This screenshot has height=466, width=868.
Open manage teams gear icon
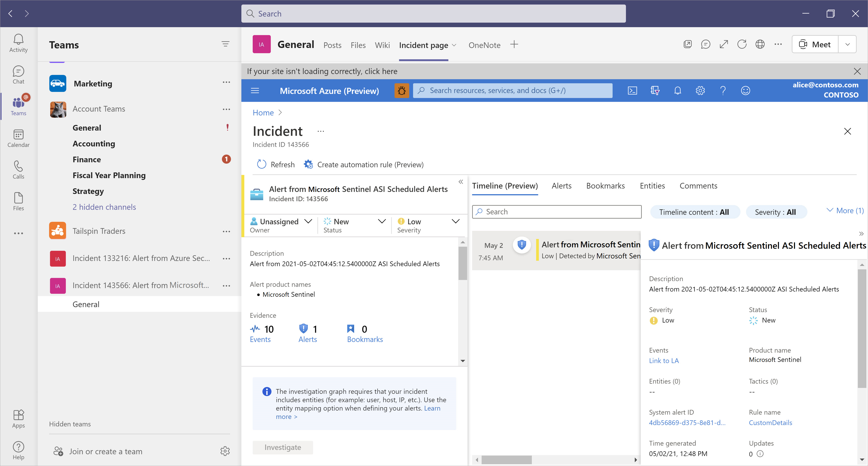(x=225, y=451)
